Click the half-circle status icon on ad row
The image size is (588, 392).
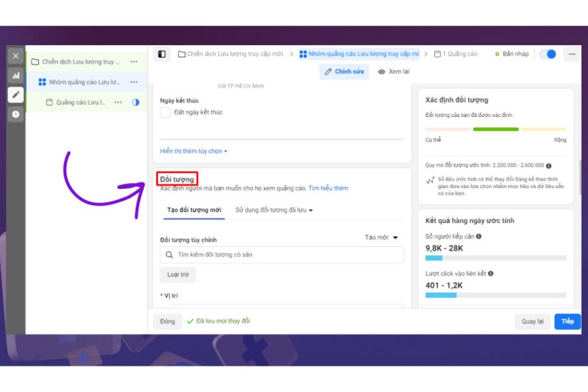click(136, 102)
